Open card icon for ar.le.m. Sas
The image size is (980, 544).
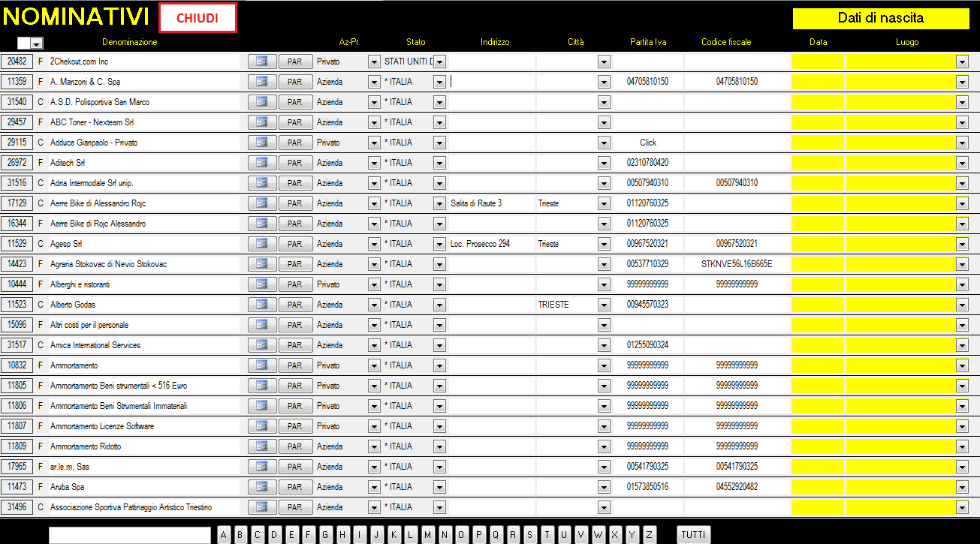(262, 467)
